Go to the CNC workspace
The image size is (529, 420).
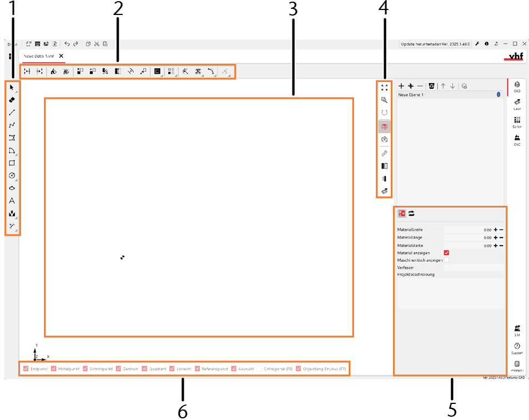point(517,140)
